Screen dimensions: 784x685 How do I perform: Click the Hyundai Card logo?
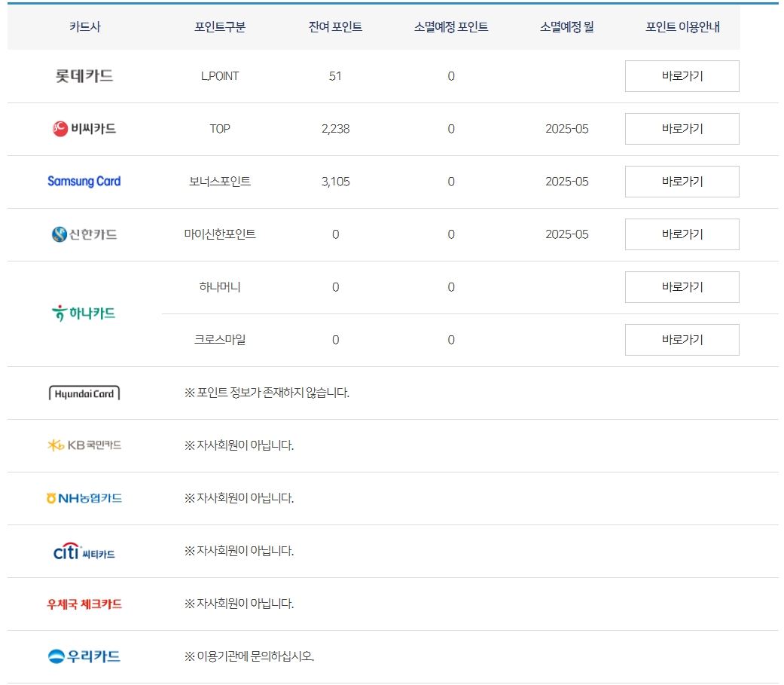[x=84, y=393]
